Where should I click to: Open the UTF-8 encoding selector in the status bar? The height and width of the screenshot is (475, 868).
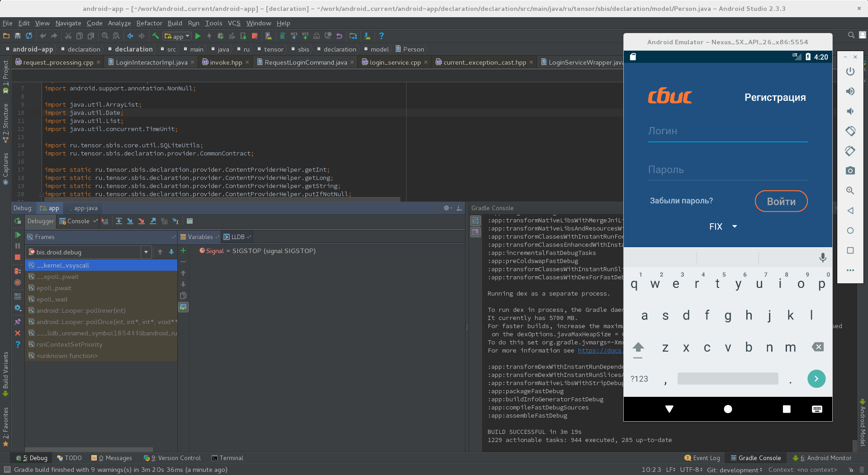click(x=691, y=470)
